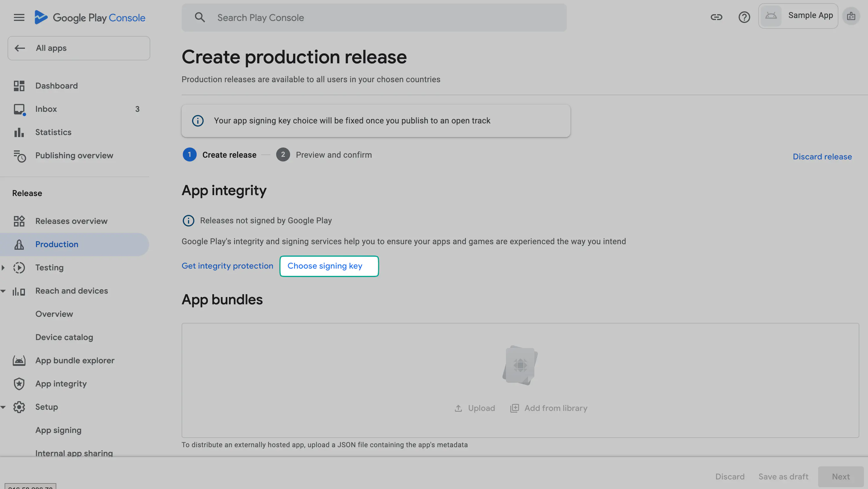Select Publishing overview in sidebar

pos(74,155)
